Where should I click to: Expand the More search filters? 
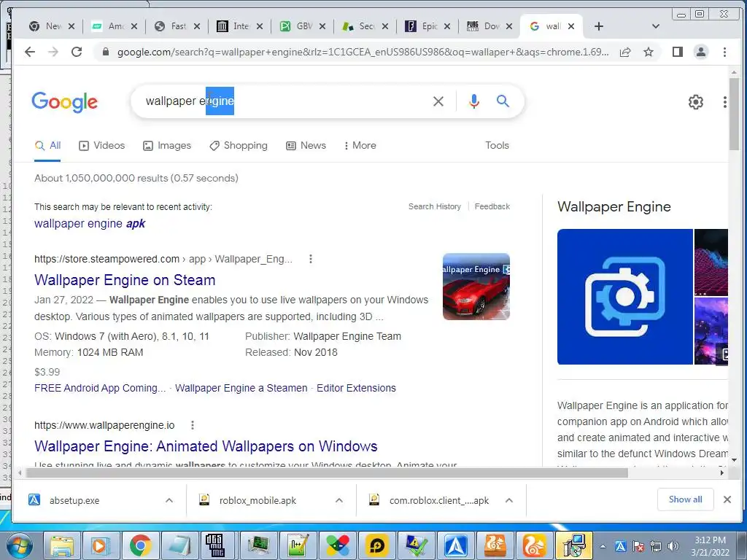pyautogui.click(x=360, y=145)
